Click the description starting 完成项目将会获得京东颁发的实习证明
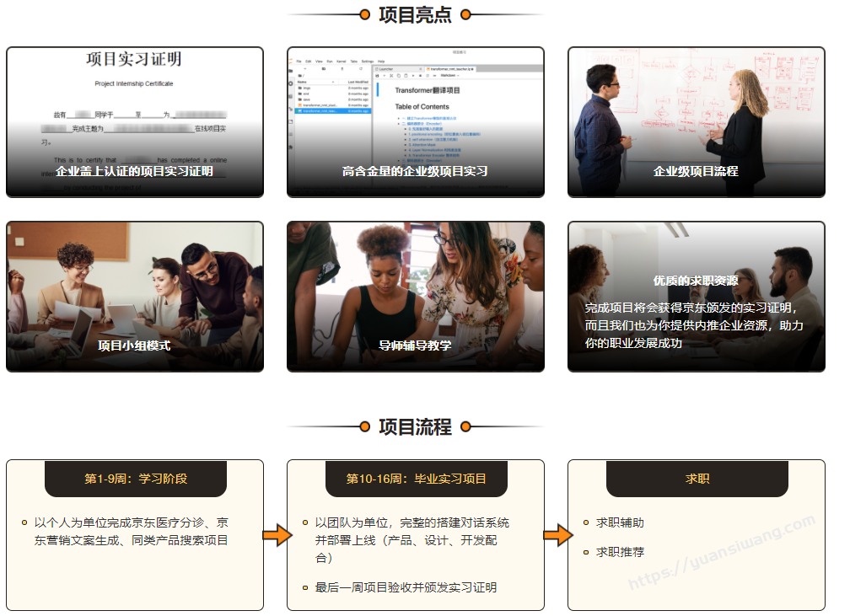The width and height of the screenshot is (850, 616). [x=694, y=325]
